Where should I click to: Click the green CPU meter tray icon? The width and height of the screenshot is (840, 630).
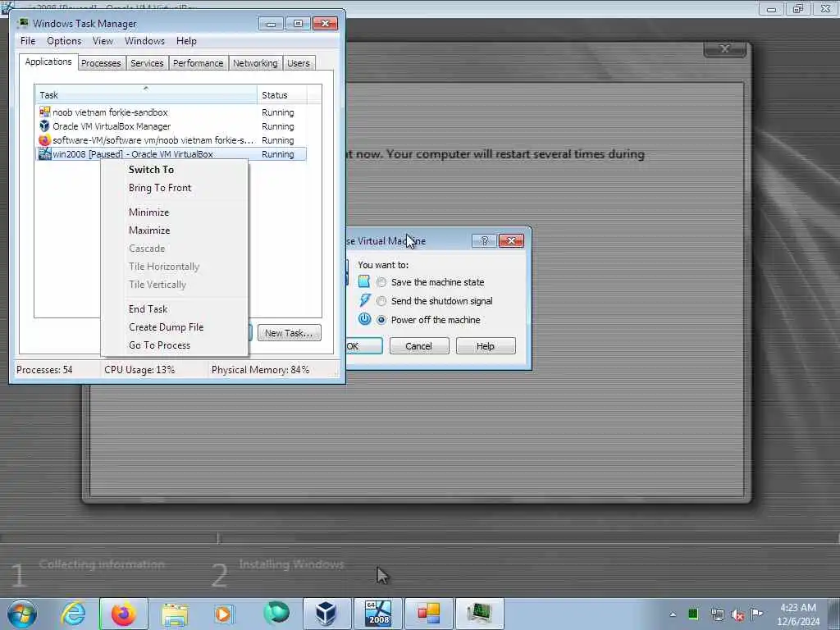[693, 614]
